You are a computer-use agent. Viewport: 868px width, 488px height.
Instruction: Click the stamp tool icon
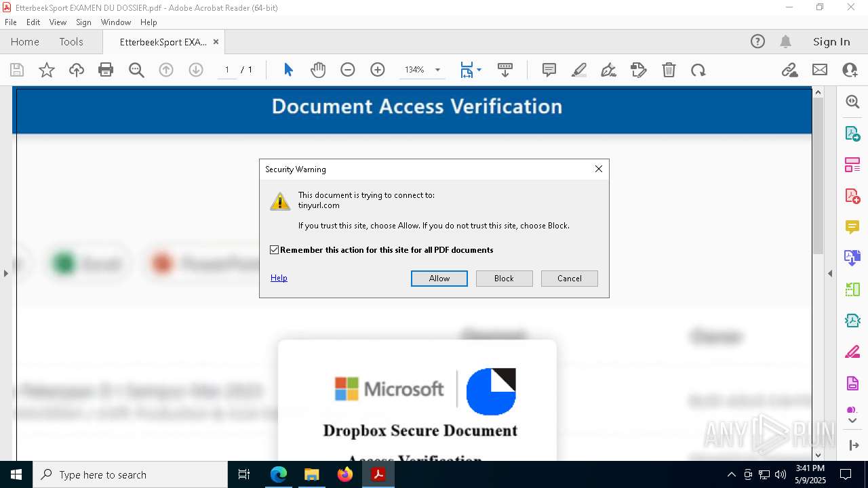(x=639, y=70)
